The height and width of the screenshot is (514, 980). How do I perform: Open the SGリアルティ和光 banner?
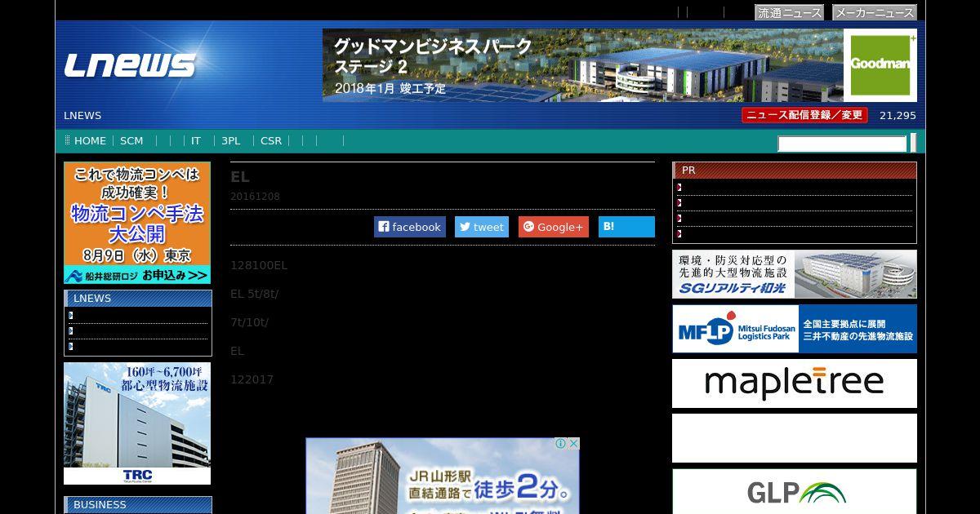[795, 274]
